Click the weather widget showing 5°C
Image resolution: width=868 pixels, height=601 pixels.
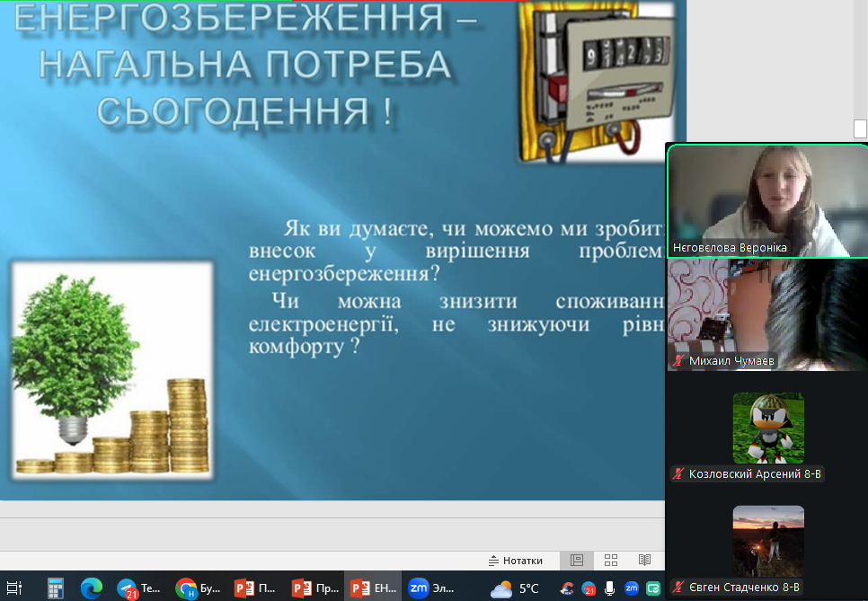515,588
